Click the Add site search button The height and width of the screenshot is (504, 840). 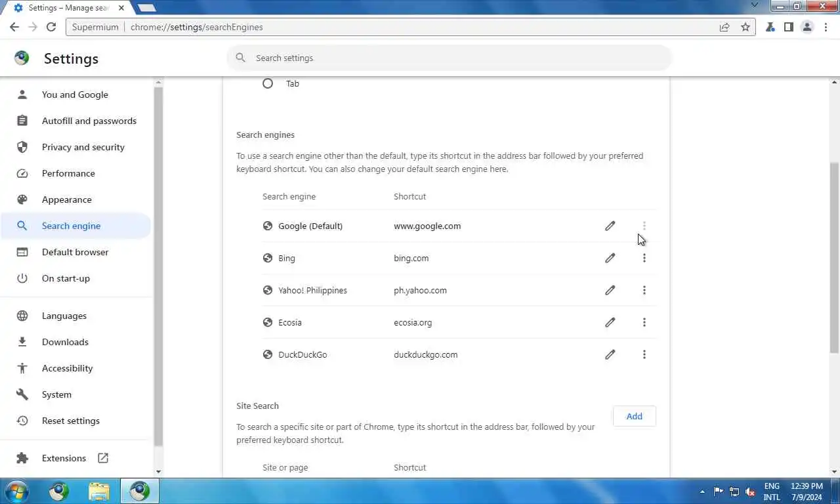(x=634, y=416)
